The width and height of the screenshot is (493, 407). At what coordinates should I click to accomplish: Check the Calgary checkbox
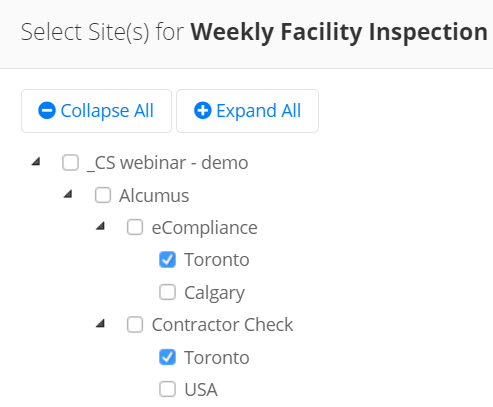pyautogui.click(x=167, y=292)
